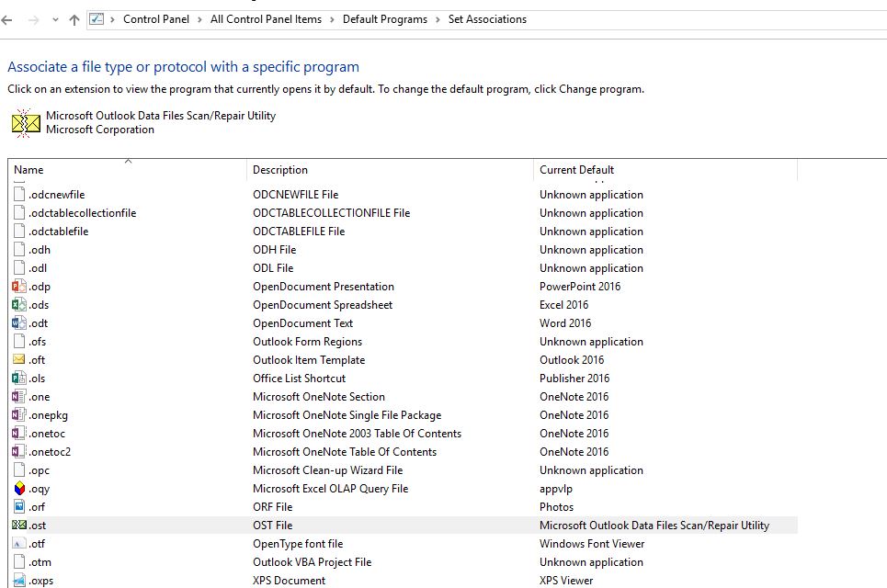Click the Microsoft OneNote Section description
This screenshot has height=588, width=887.
click(x=318, y=396)
